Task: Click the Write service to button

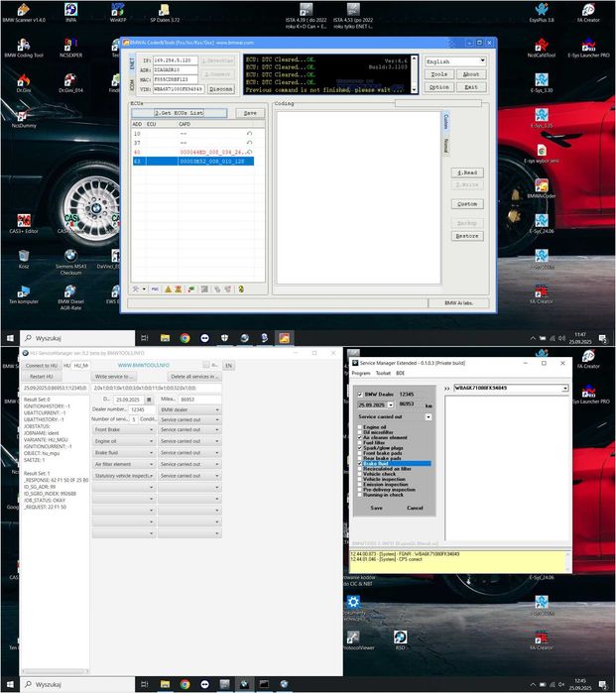Action: click(114, 377)
